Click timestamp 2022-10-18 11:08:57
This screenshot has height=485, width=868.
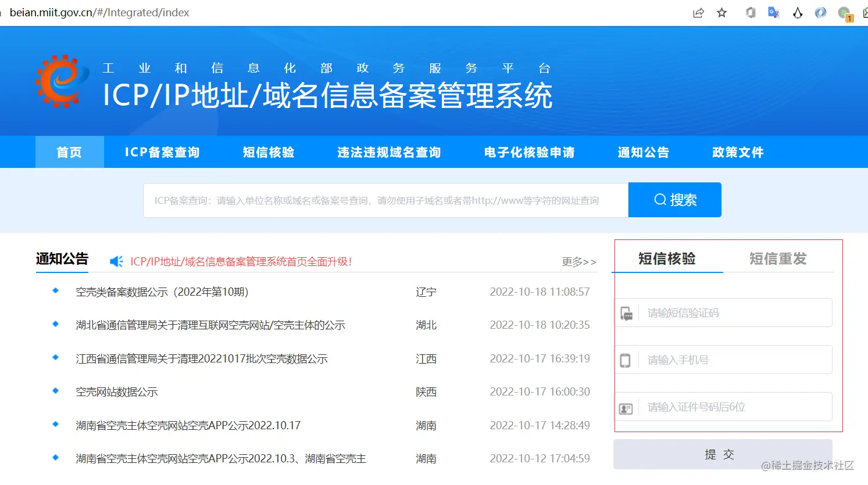tap(540, 292)
